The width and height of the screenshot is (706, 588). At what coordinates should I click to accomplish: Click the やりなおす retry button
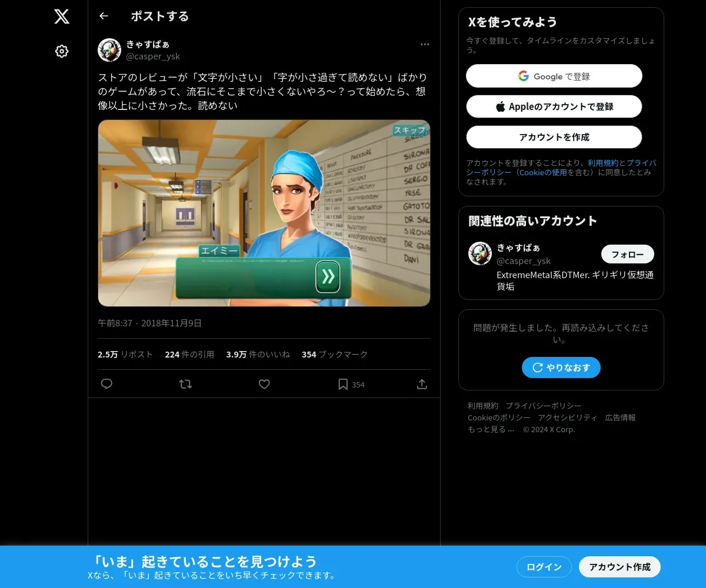tap(561, 367)
